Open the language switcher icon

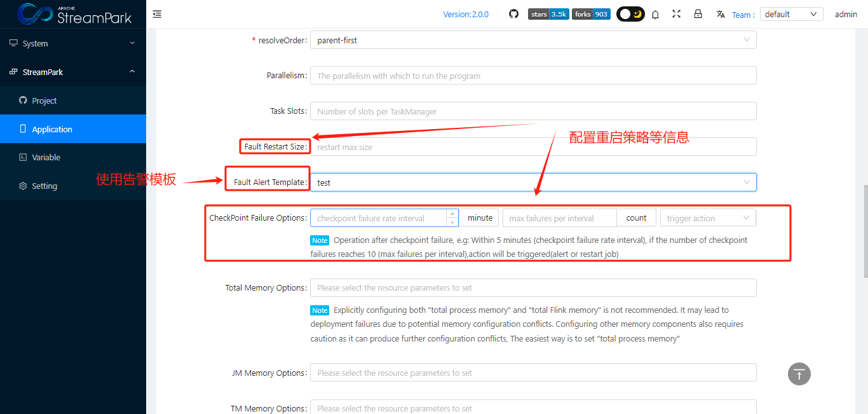(720, 13)
